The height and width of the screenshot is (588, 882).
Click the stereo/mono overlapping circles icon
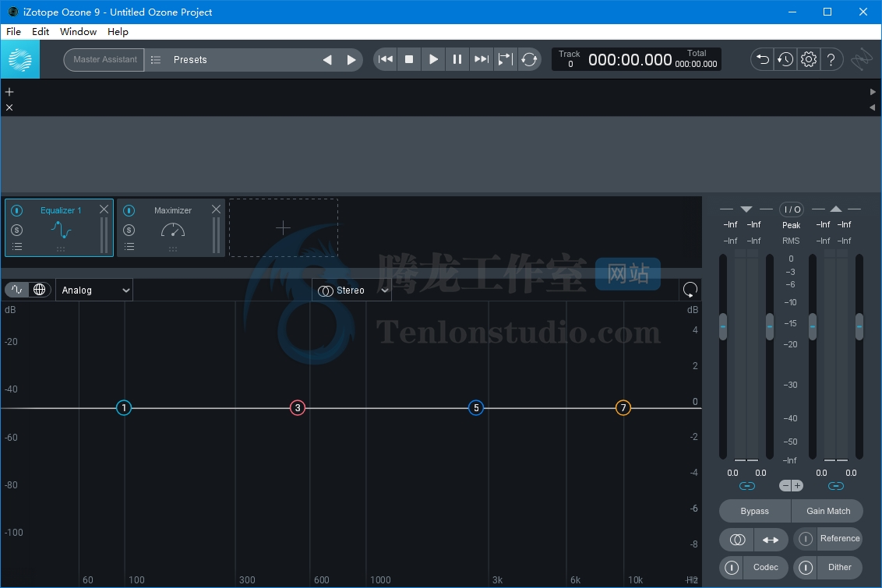coord(737,540)
